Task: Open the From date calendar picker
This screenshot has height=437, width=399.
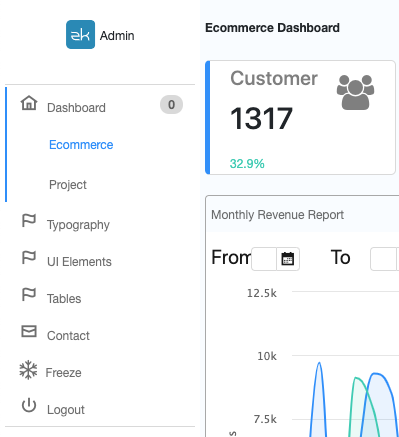Action: (x=288, y=259)
